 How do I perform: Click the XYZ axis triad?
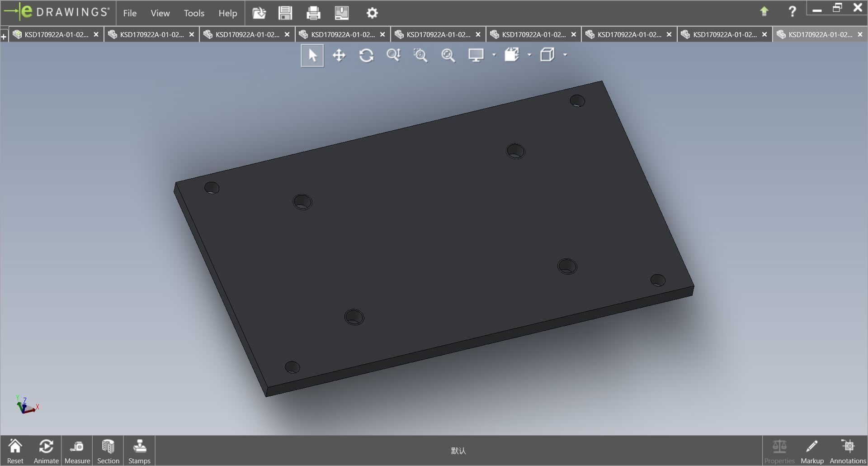coord(27,405)
